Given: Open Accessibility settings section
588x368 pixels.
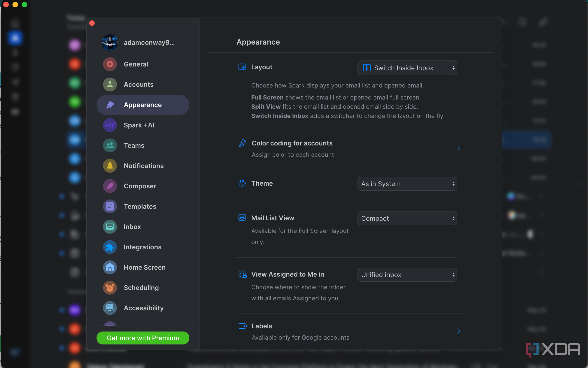Looking at the screenshot, I should (143, 308).
